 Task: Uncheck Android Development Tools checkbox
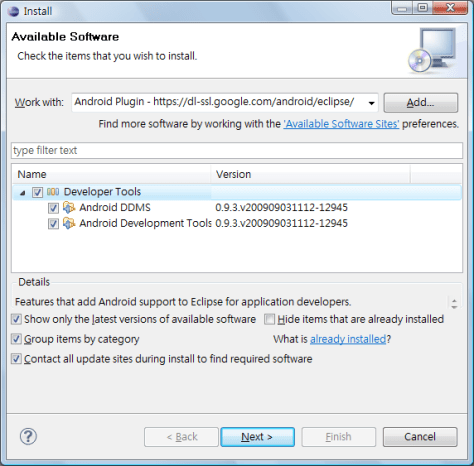(x=53, y=223)
